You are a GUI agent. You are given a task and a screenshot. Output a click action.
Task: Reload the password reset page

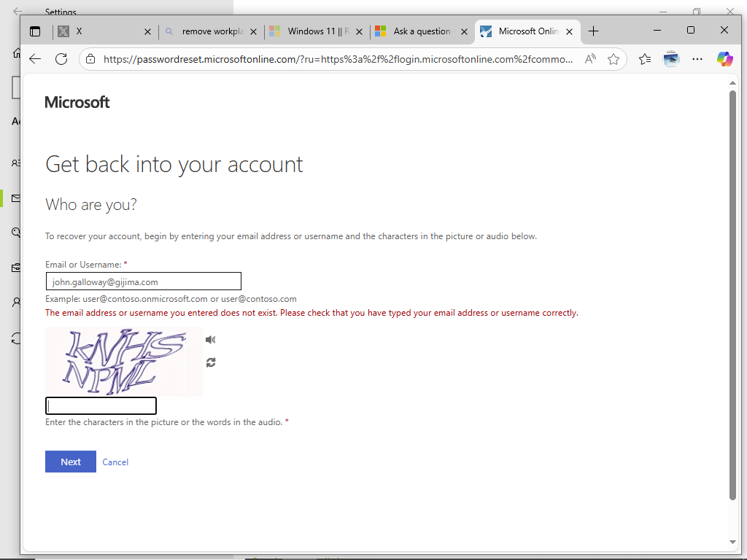(x=61, y=59)
